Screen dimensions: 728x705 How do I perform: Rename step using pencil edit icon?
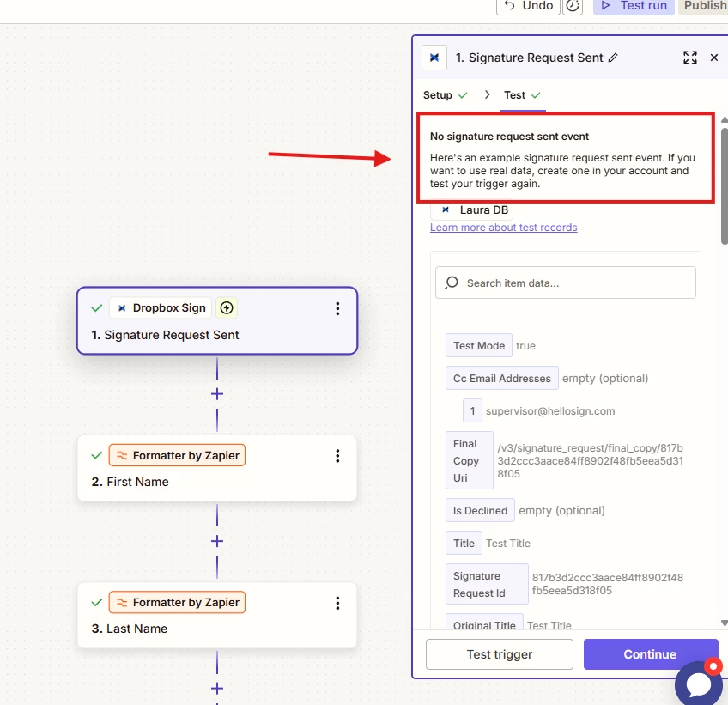[613, 58]
